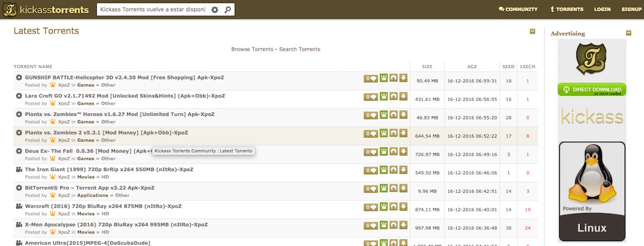Screen dimensions: 644x246
Task: Open comments bubble for BitTorrent Pro row
Action: pyautogui.click(x=371, y=189)
